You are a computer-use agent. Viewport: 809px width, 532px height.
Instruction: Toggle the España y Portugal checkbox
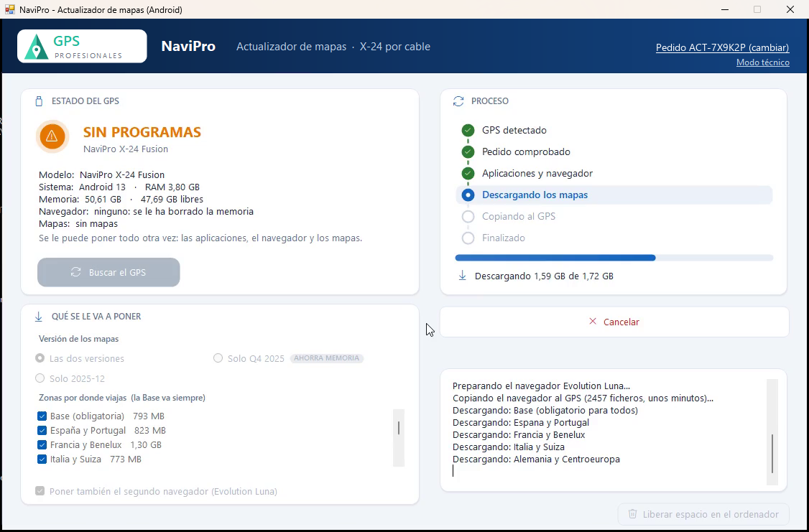[42, 431]
